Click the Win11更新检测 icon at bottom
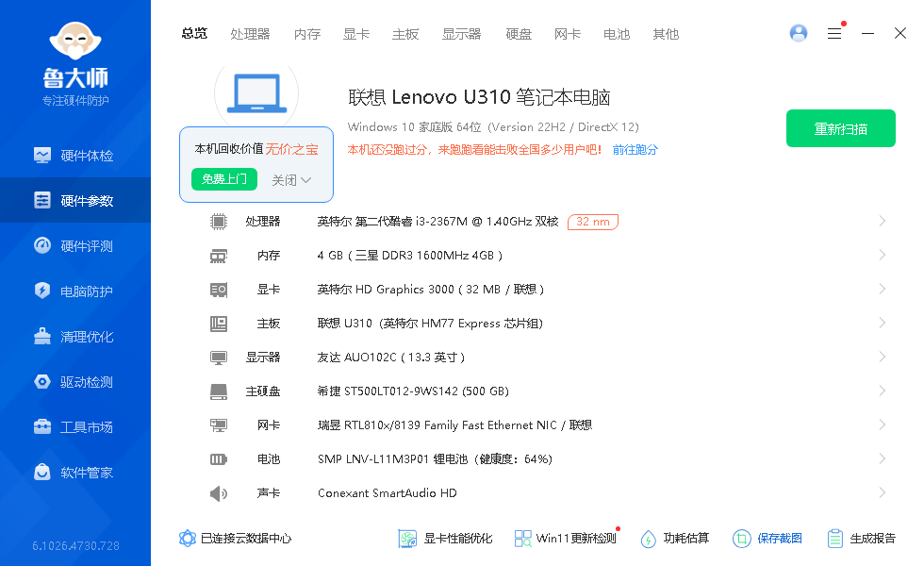Image resolution: width=924 pixels, height=566 pixels. pyautogui.click(x=522, y=539)
